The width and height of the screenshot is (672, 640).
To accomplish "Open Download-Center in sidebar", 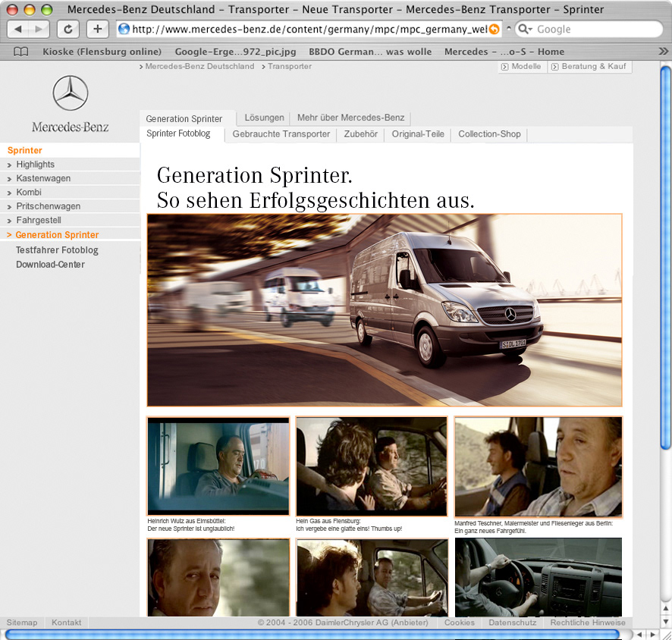I will (x=50, y=265).
